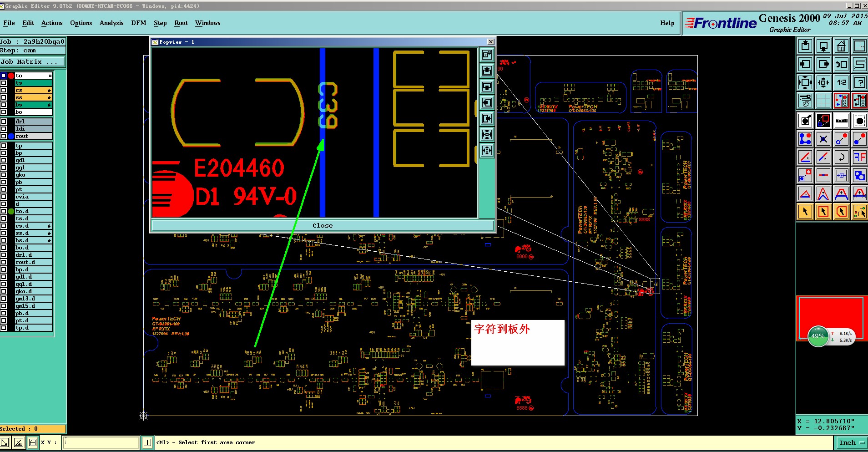Open the Edit menu
The image size is (868, 452).
pos(28,23)
